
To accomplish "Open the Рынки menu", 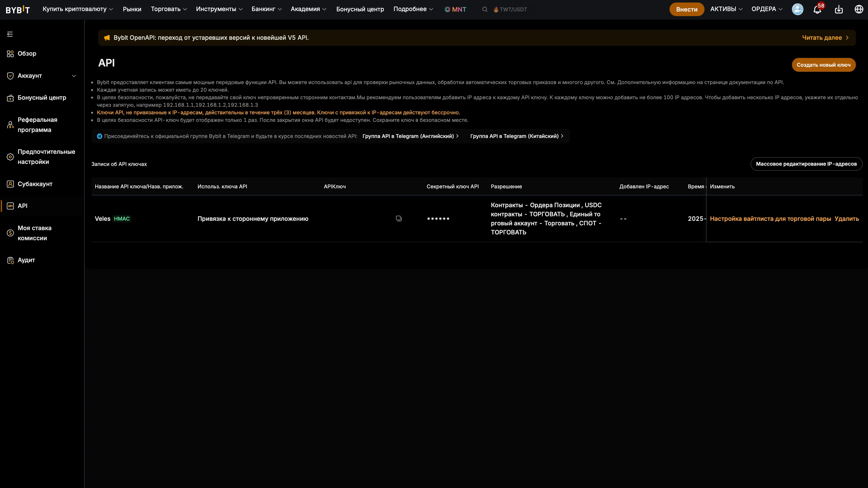I will coord(132,9).
